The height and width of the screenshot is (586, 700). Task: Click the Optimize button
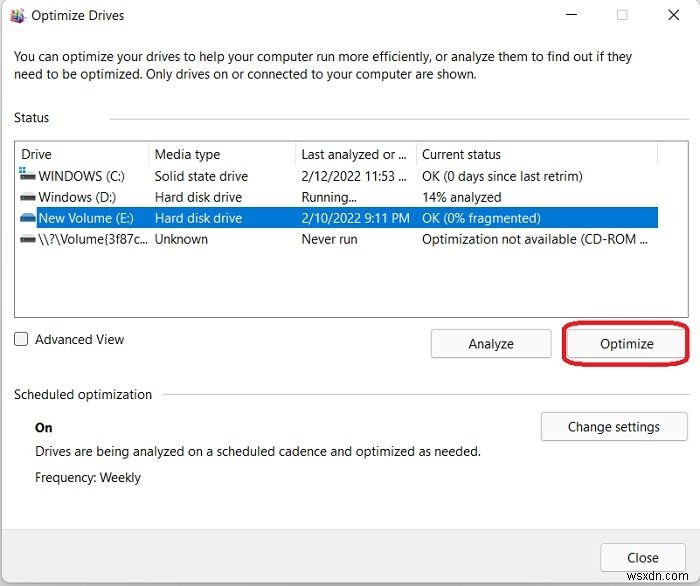(x=626, y=344)
